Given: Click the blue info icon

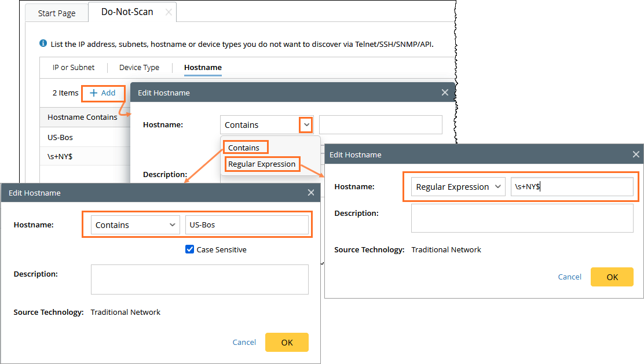Looking at the screenshot, I should [x=43, y=43].
